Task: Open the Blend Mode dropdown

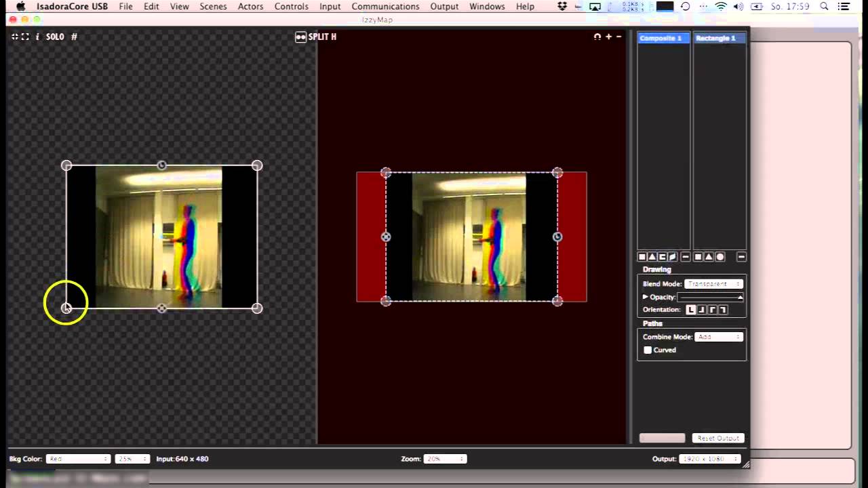Action: point(713,284)
